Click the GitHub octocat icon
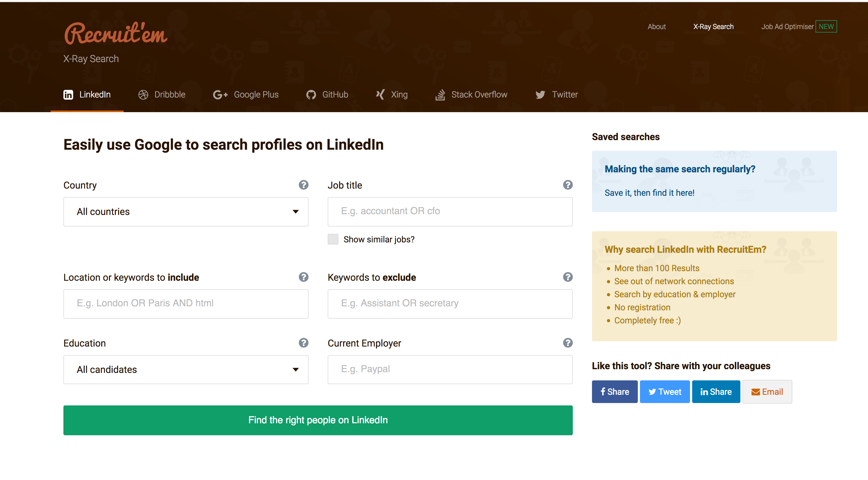868x480 pixels. [311, 95]
